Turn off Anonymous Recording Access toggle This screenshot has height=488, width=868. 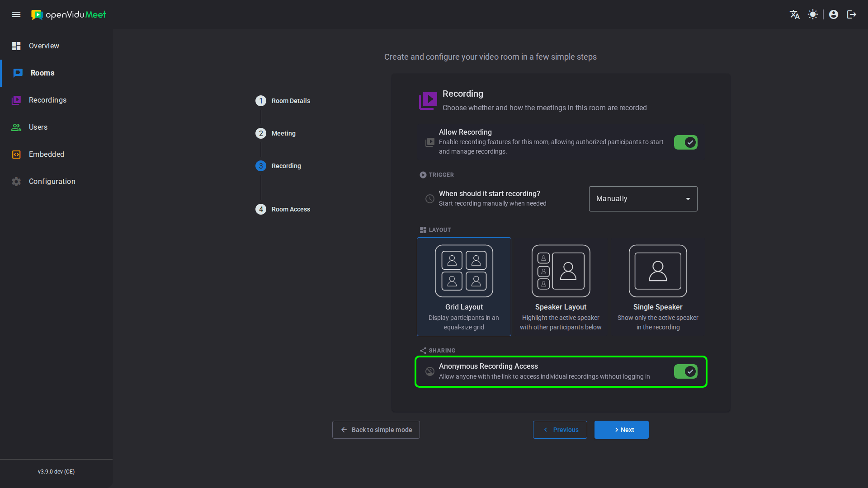pos(685,371)
